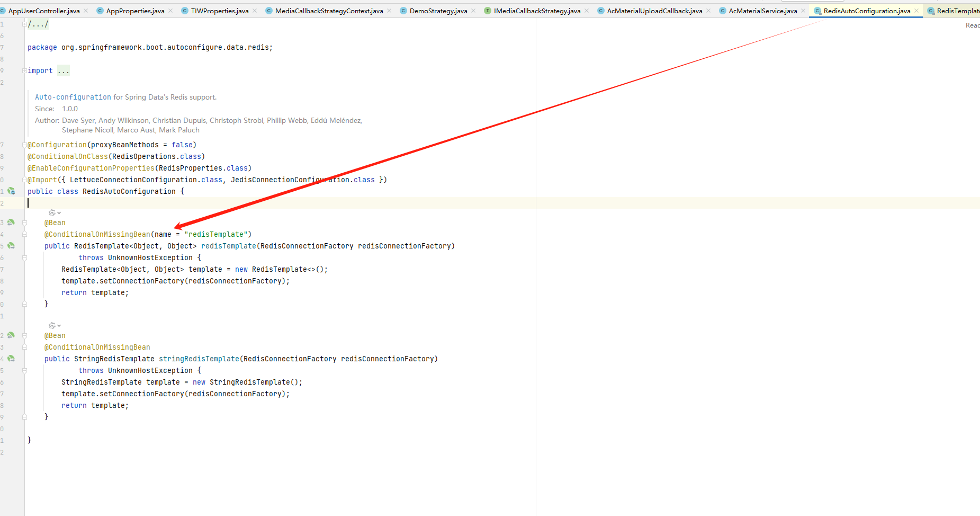The width and height of the screenshot is (980, 516).
Task: Click proxyBeanMethods in the @Configuration annotation
Action: 125,145
